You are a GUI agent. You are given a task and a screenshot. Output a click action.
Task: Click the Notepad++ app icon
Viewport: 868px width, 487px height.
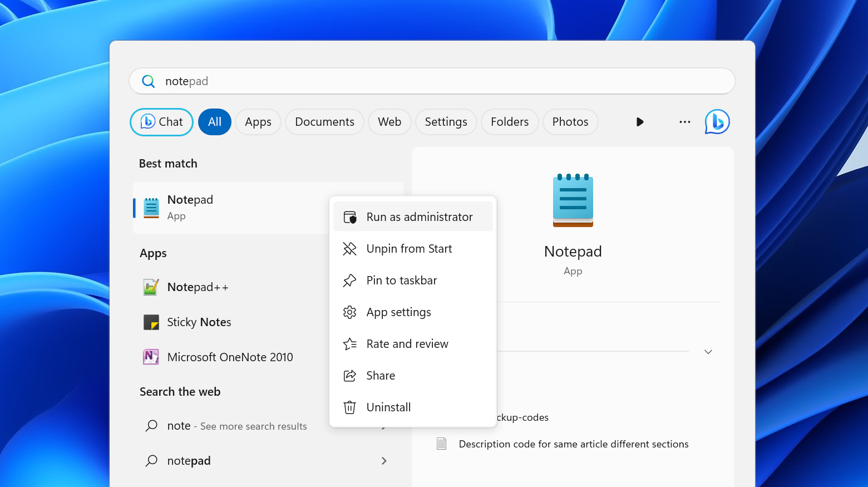tap(151, 287)
